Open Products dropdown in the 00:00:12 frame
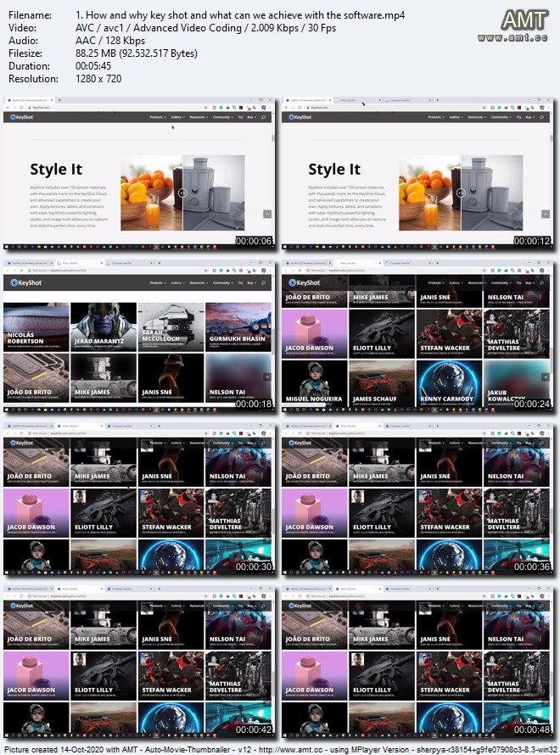The image size is (560, 755). pyautogui.click(x=436, y=117)
